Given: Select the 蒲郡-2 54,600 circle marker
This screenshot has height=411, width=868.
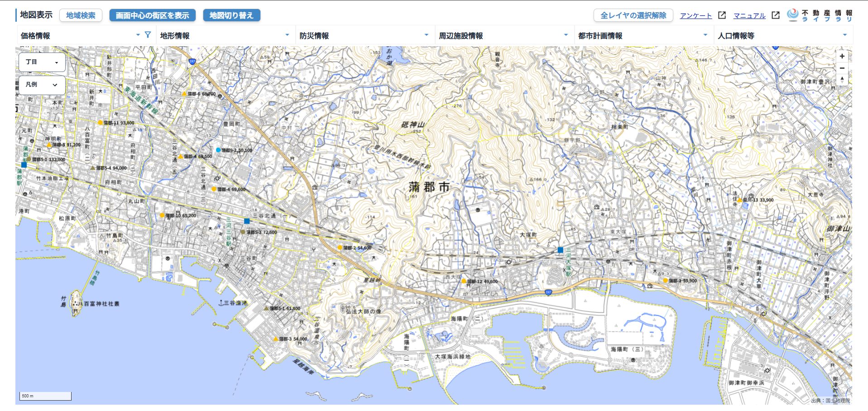Looking at the screenshot, I should [340, 248].
